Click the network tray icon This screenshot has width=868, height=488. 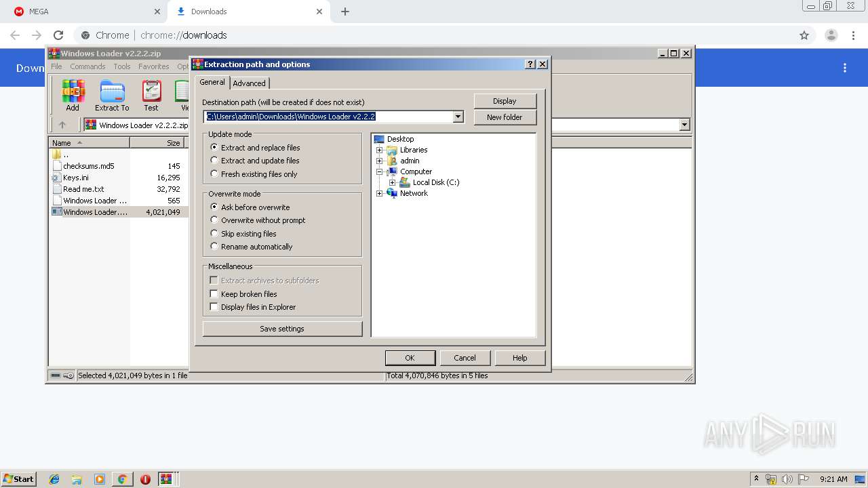pyautogui.click(x=771, y=479)
